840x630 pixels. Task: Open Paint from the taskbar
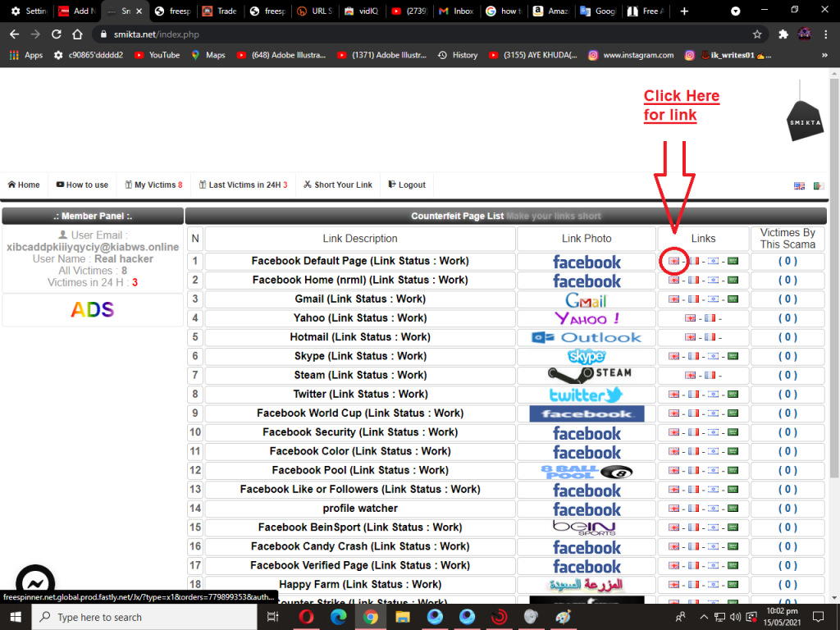(564, 617)
